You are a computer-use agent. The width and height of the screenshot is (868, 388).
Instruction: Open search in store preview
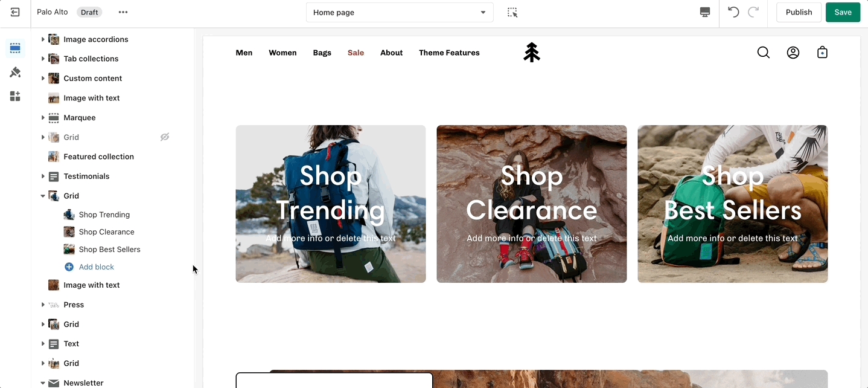coord(763,53)
